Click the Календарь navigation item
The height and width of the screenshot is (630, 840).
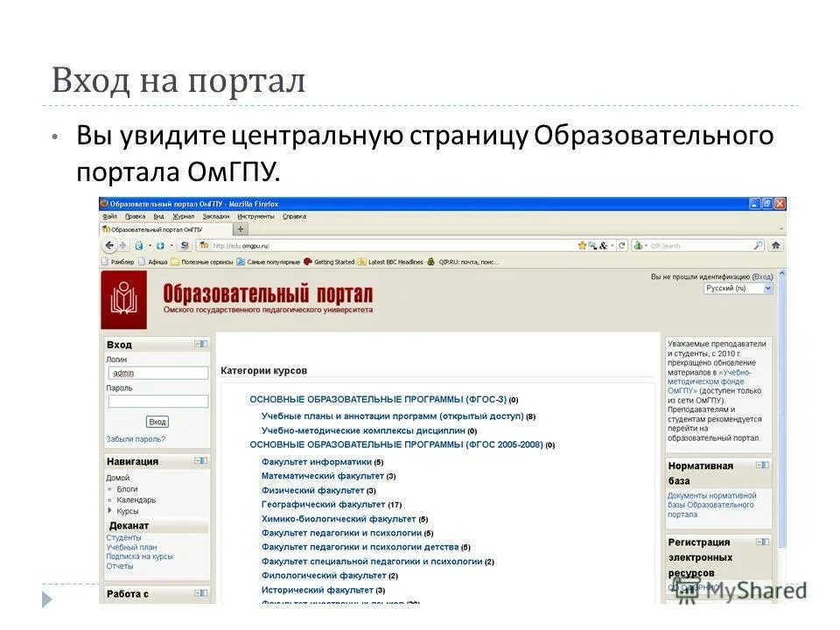pyautogui.click(x=136, y=500)
